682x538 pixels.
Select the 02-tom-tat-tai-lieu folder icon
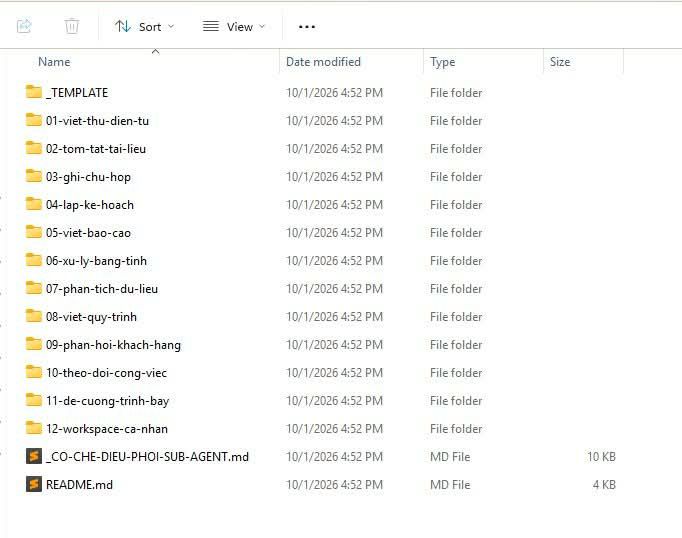click(x=34, y=148)
